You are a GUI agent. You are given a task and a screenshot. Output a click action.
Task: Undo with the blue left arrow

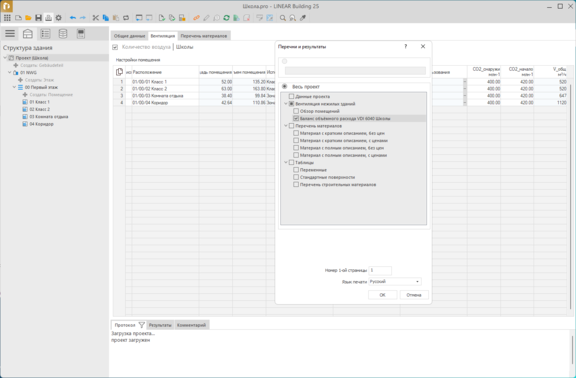[x=73, y=18]
